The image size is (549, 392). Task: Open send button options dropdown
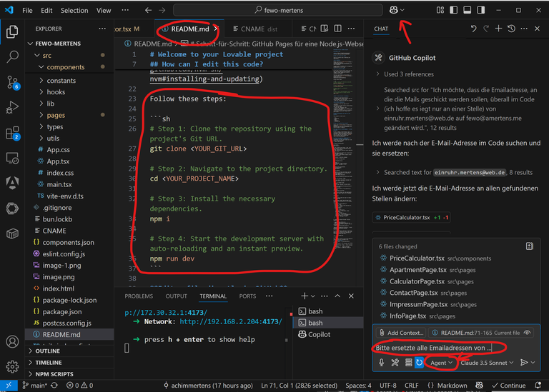point(533,363)
